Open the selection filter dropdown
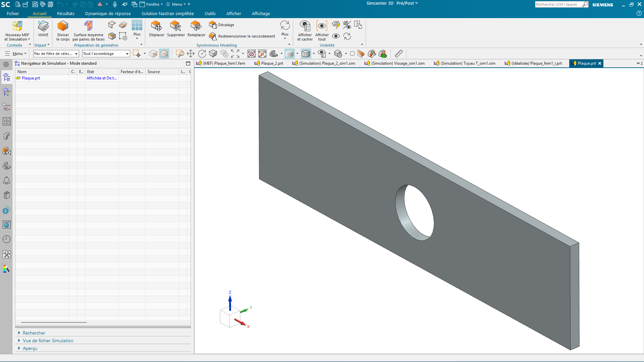The width and height of the screenshot is (644, 362). point(56,54)
